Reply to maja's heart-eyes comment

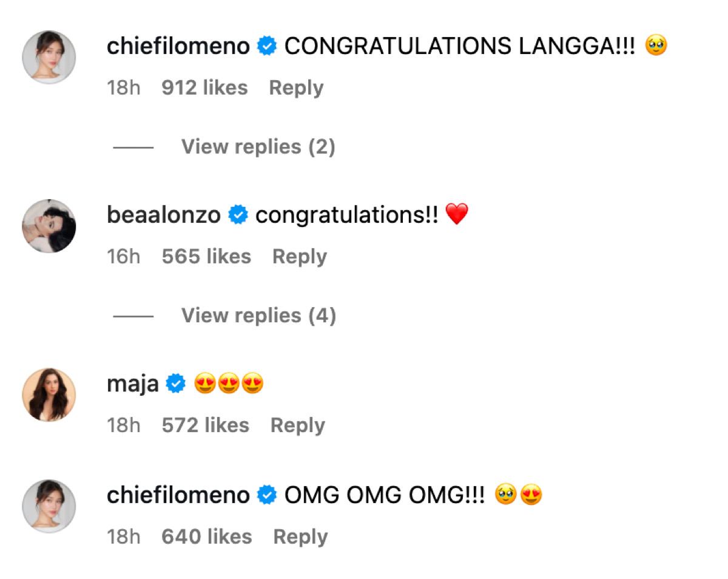[x=297, y=425]
